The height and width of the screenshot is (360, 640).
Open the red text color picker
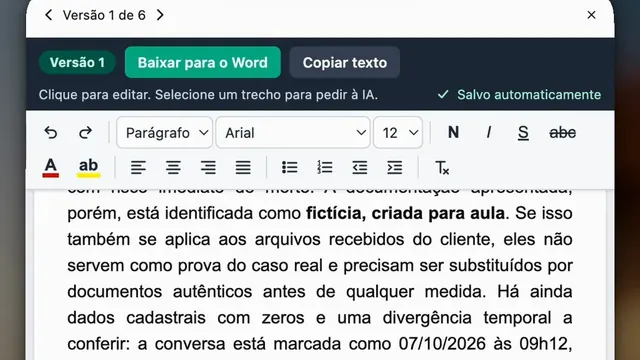pos(51,167)
